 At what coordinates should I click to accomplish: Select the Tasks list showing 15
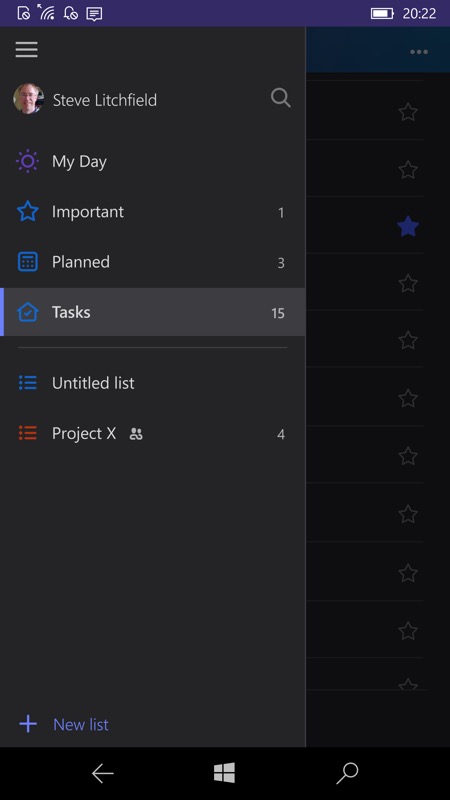pyautogui.click(x=153, y=312)
